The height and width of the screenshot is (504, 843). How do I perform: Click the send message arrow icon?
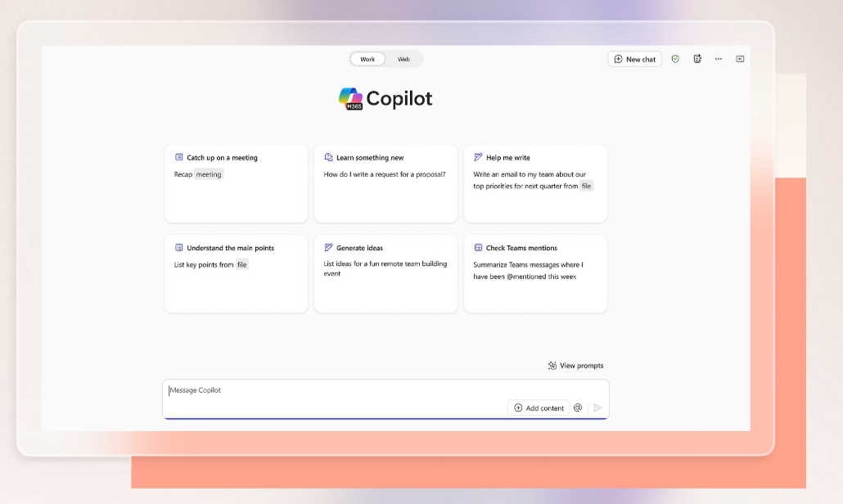tap(597, 407)
